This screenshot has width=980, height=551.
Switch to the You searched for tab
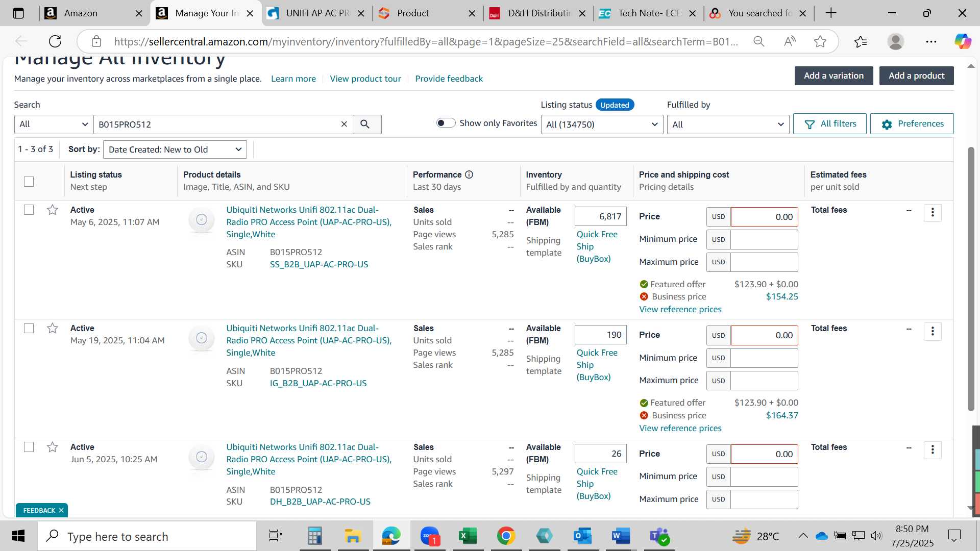pyautogui.click(x=759, y=13)
